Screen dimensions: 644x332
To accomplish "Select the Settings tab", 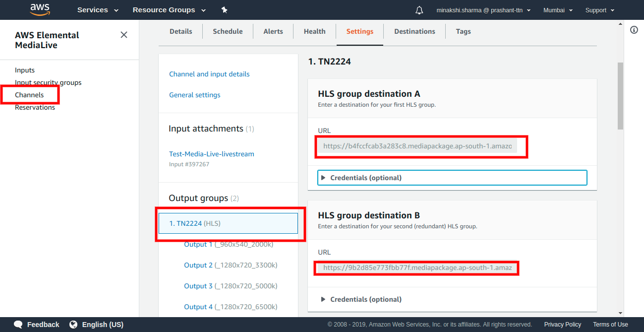I will click(360, 31).
